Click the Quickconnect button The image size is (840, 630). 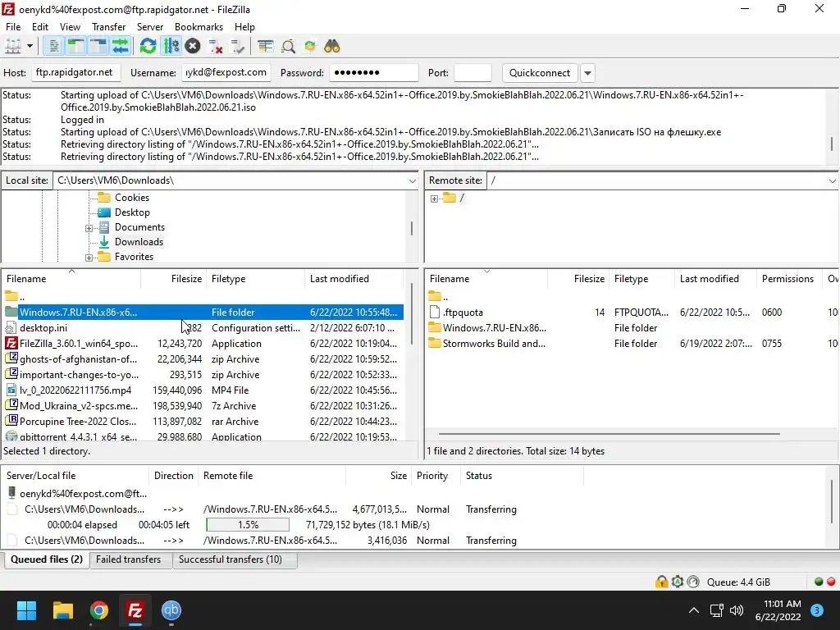pos(540,72)
